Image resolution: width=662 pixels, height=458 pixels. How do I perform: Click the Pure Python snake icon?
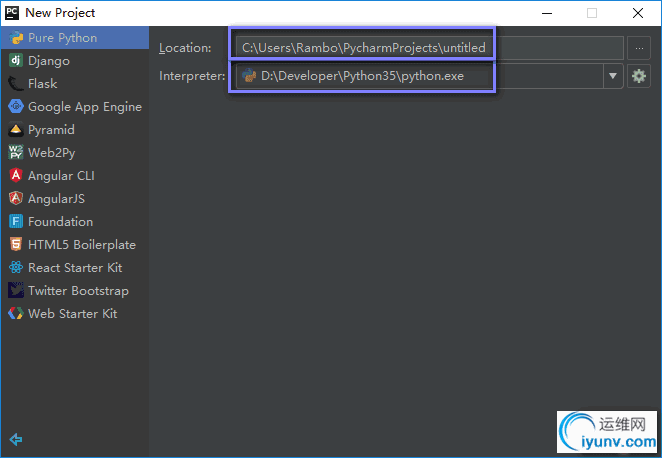pyautogui.click(x=16, y=38)
